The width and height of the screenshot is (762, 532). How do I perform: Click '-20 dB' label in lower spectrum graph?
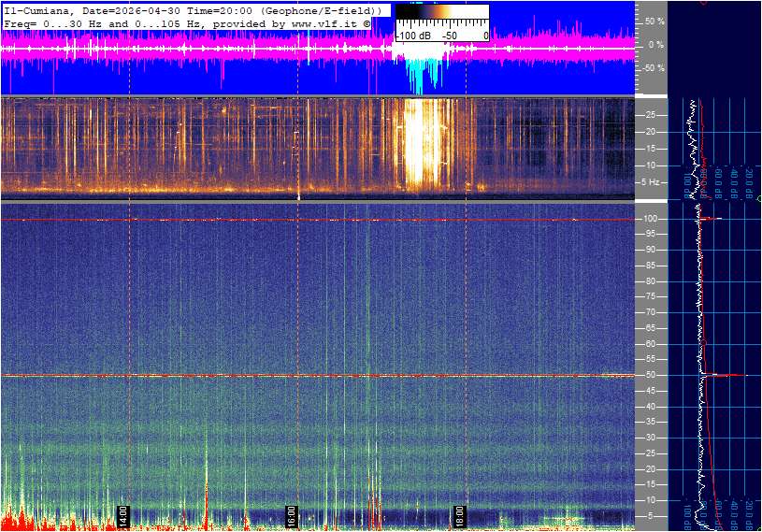pos(749,517)
